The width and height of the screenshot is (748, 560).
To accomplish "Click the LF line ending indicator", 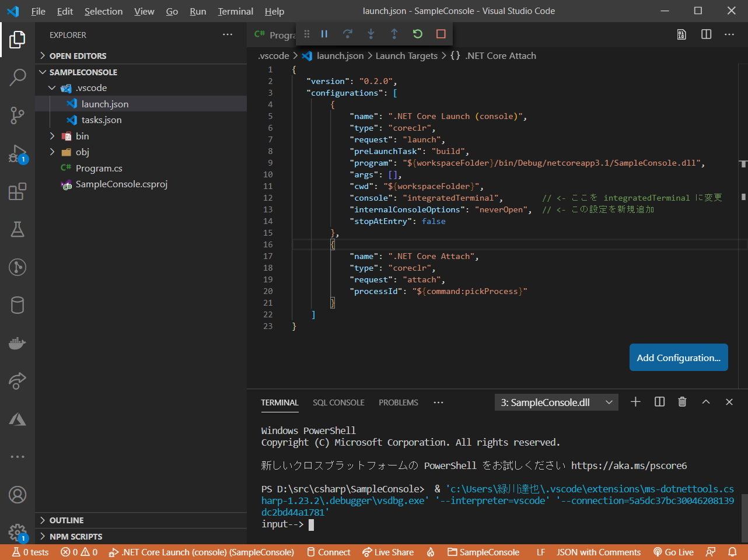I will pyautogui.click(x=541, y=552).
